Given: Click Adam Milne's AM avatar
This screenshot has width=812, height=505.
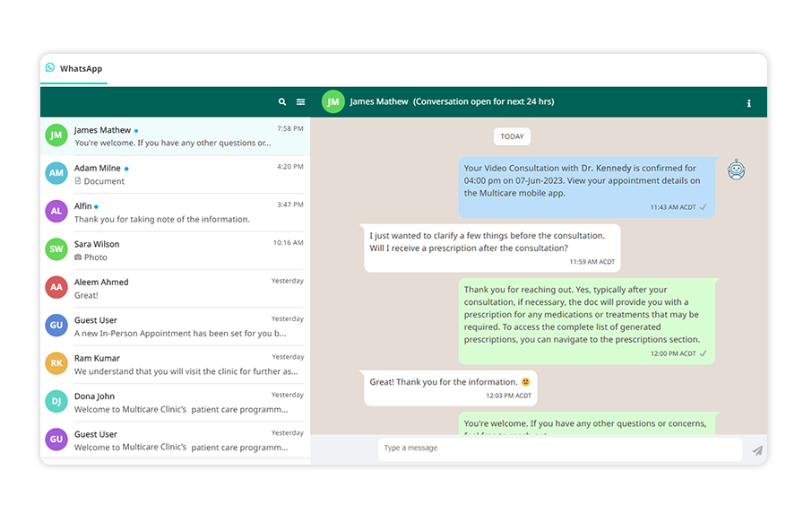Looking at the screenshot, I should (56, 173).
